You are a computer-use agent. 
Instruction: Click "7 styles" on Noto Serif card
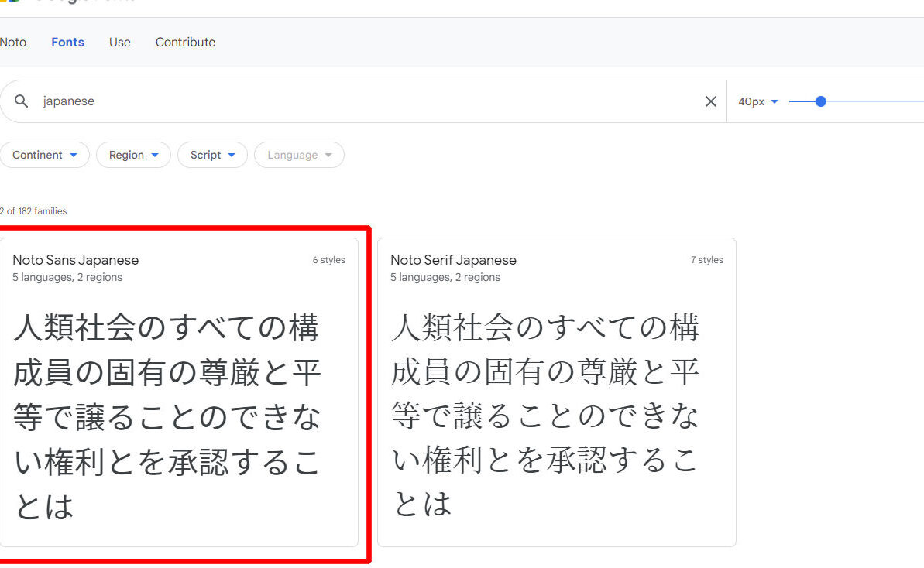click(x=706, y=260)
